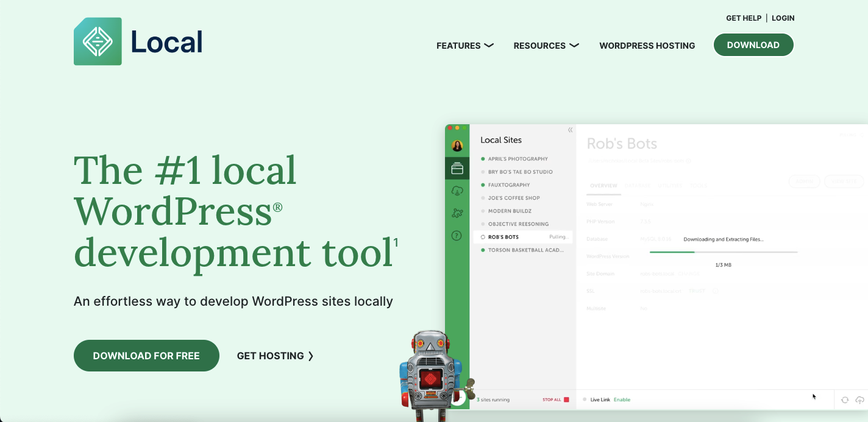Click the green status dot for April's Photography
Screen dimensions: 868x422
point(483,159)
